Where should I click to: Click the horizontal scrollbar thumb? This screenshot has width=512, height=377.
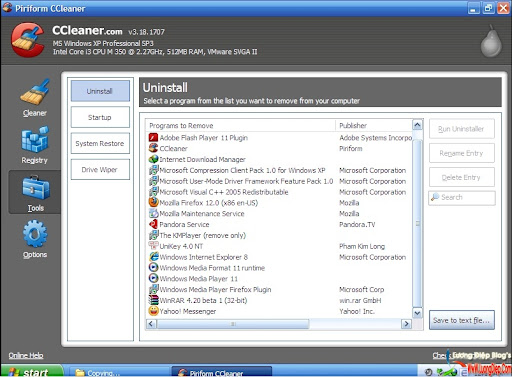233,324
